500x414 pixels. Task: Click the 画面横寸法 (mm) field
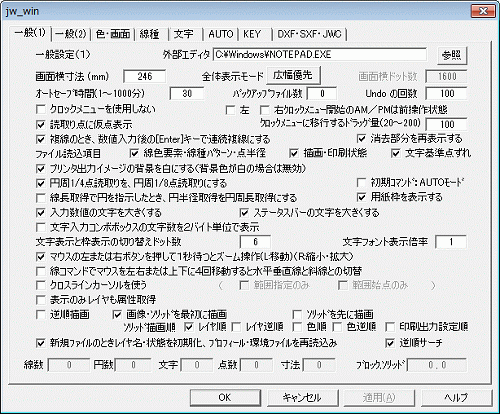144,76
